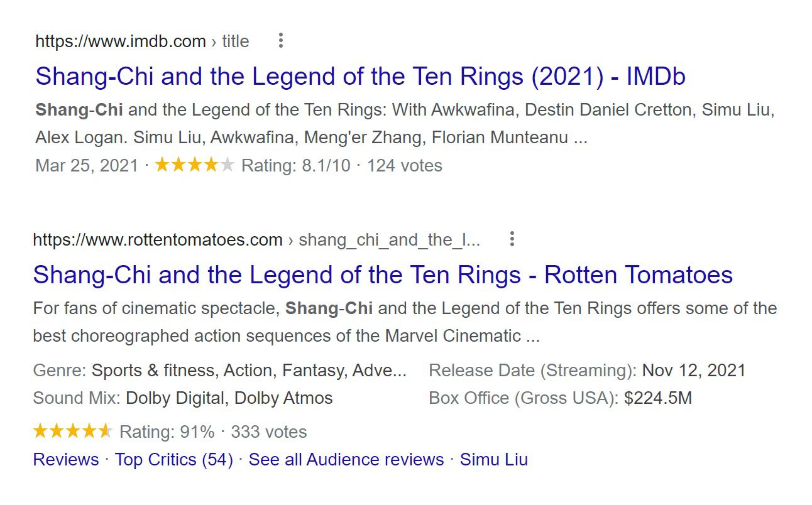Click the $224.5M box office value

(x=657, y=398)
